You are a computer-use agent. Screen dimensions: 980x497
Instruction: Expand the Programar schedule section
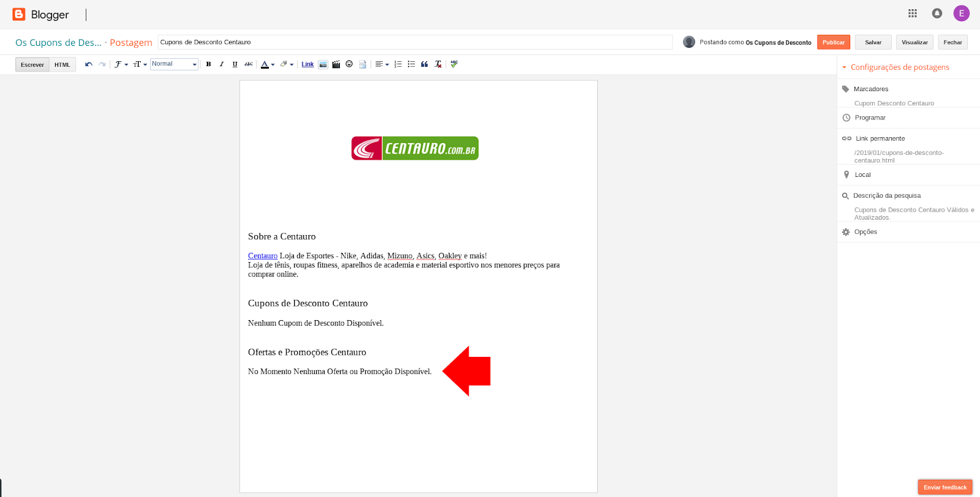[870, 118]
